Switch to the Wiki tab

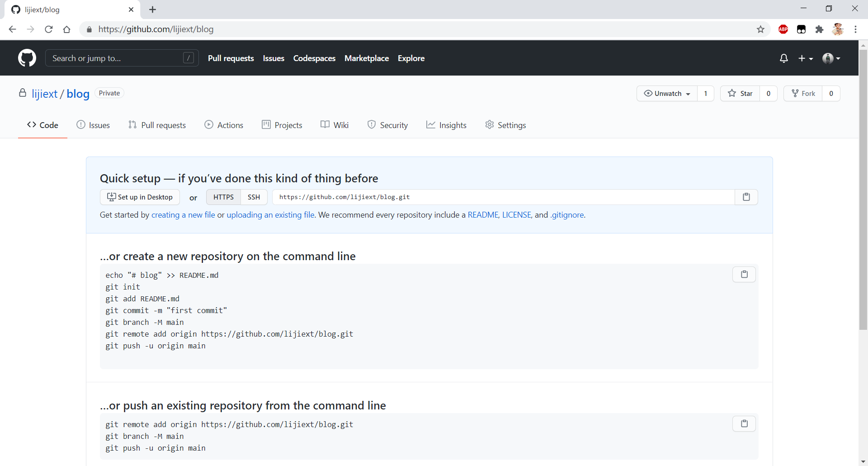(335, 125)
